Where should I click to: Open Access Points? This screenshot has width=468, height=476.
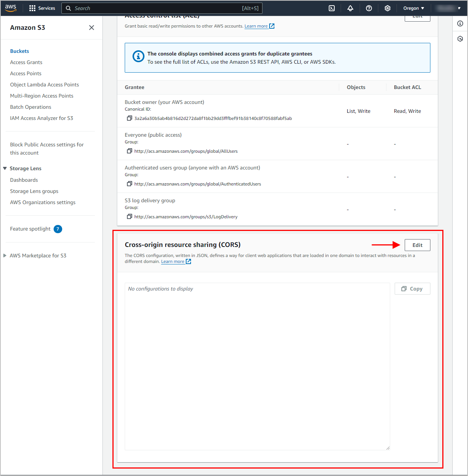(26, 73)
